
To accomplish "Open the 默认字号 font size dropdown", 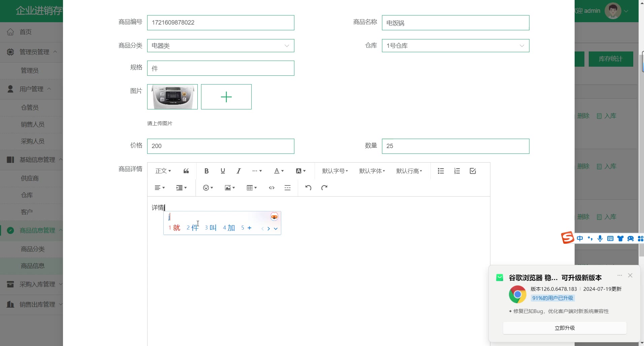I will click(335, 171).
